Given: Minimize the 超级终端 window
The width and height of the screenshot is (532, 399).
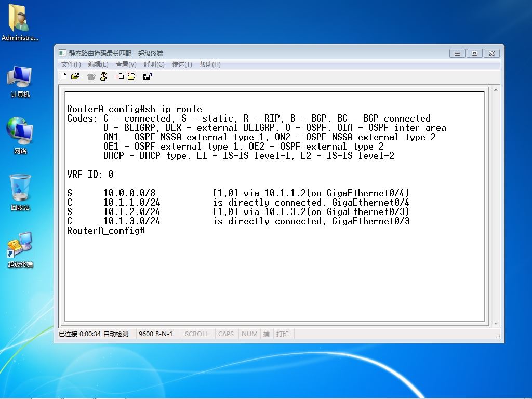Looking at the screenshot, I should (457, 54).
